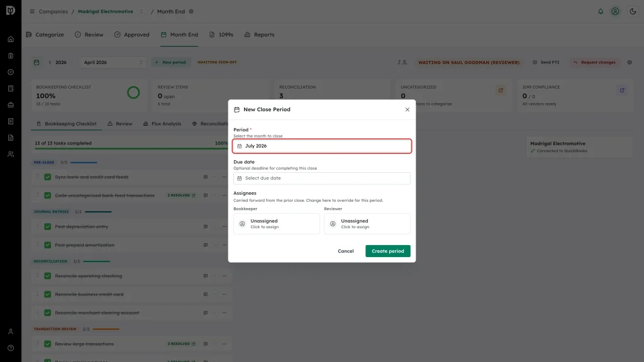Viewport: 644px width, 362px height.
Task: Open more options for Reconcile merchant clearing account
Action: [x=225, y=313]
